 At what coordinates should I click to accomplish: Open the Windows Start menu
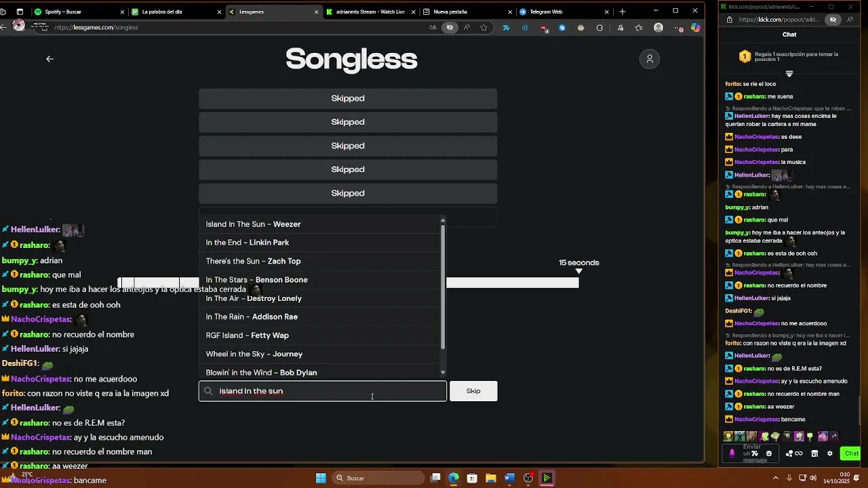(x=321, y=479)
